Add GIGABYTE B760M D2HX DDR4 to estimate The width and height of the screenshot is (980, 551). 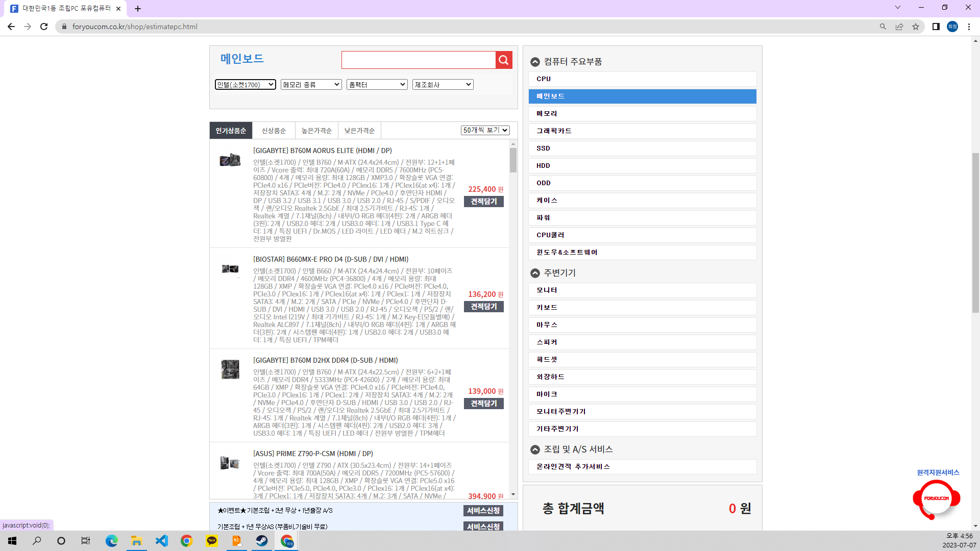pos(484,404)
